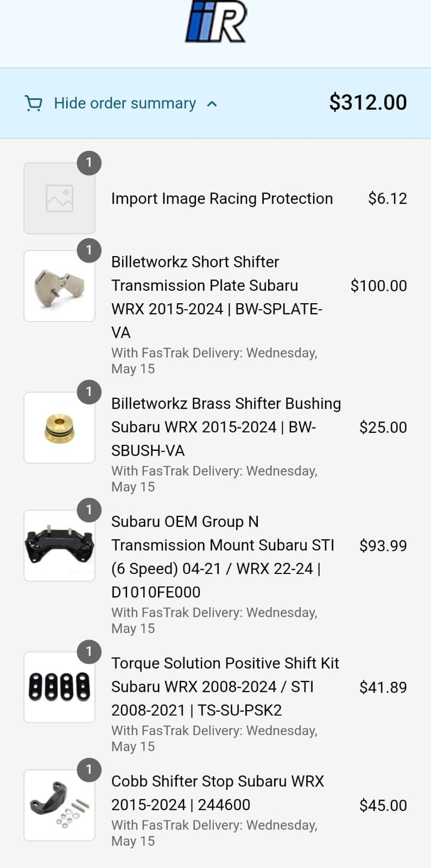Select Import Image Racing Protection item name

(221, 199)
